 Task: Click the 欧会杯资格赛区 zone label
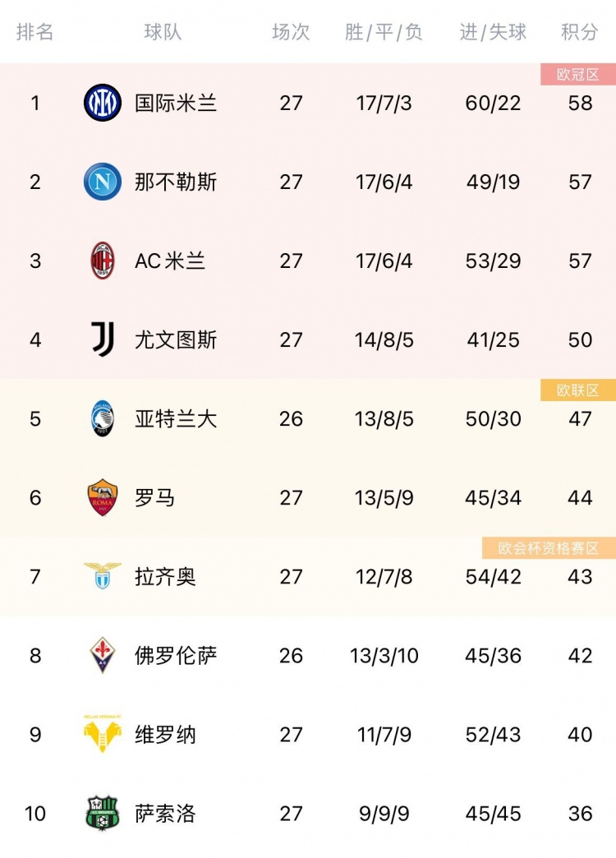549,547
